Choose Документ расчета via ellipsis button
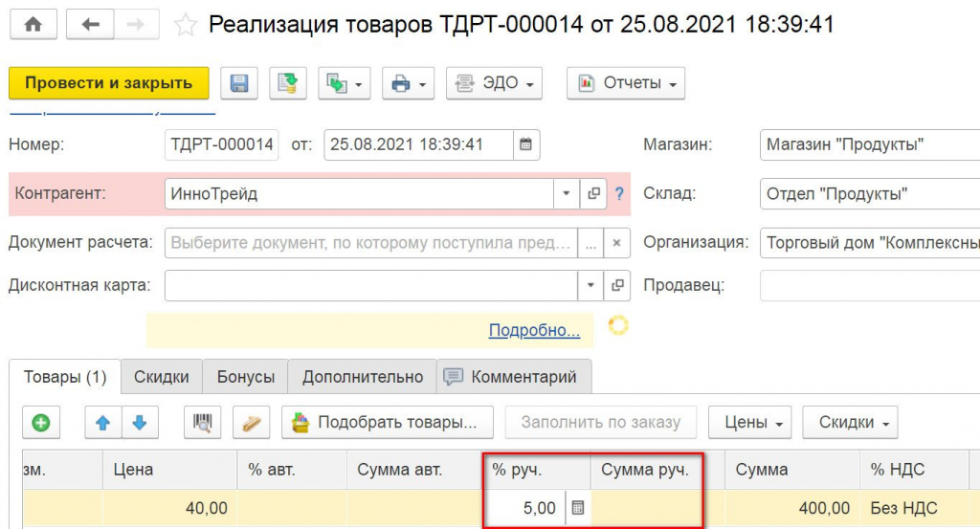The width and height of the screenshot is (980, 529). 590,243
